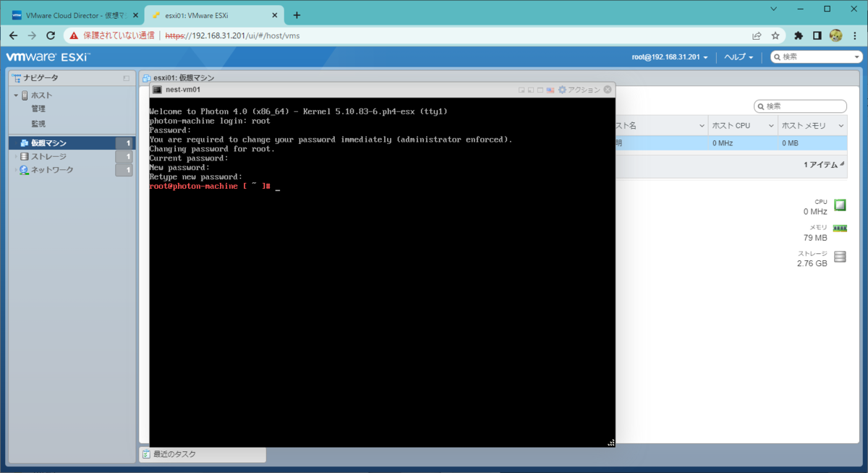Image resolution: width=868 pixels, height=473 pixels.
Task: Click the third small window size icon in console title bar
Action: pos(540,90)
